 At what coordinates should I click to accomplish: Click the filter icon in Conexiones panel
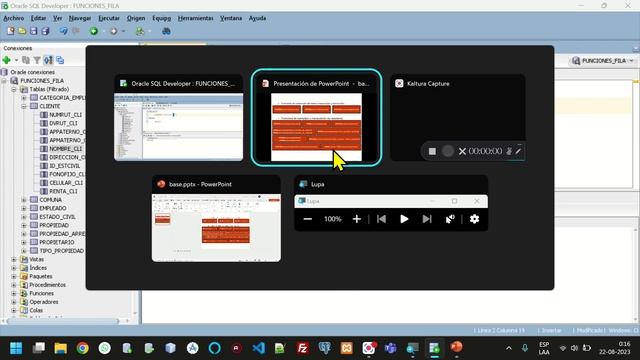click(37, 60)
